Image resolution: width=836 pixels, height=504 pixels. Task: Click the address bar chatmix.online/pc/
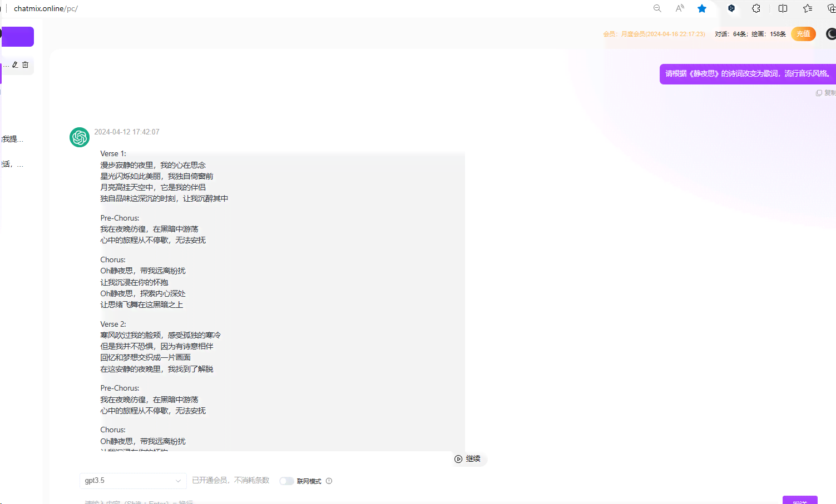(x=46, y=8)
